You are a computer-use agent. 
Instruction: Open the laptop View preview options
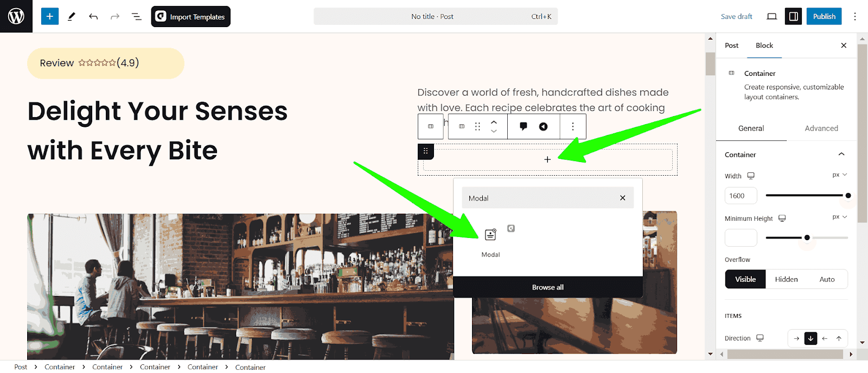[771, 16]
